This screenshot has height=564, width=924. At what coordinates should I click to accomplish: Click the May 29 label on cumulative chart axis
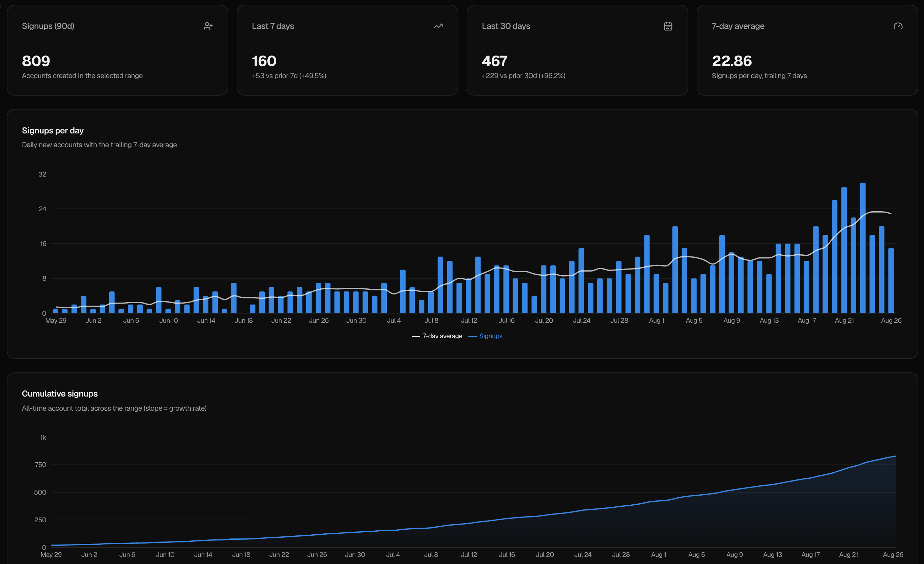(51, 554)
